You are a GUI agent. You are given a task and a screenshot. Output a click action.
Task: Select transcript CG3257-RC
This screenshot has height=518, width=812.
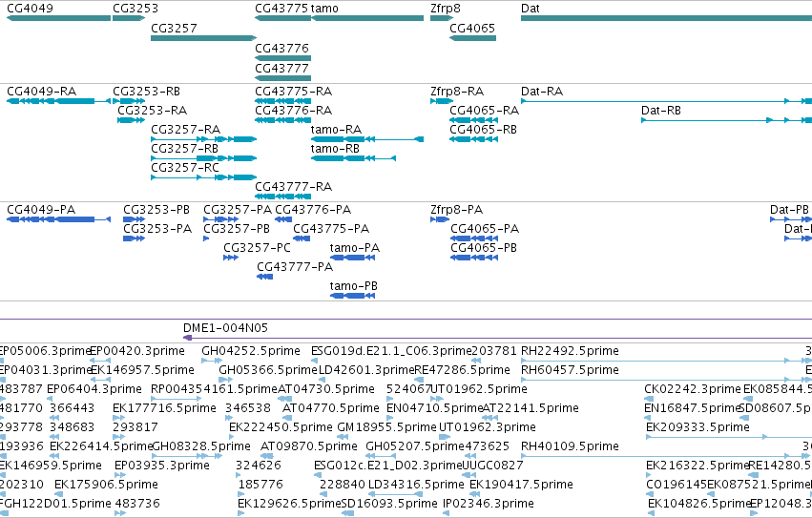point(203,177)
